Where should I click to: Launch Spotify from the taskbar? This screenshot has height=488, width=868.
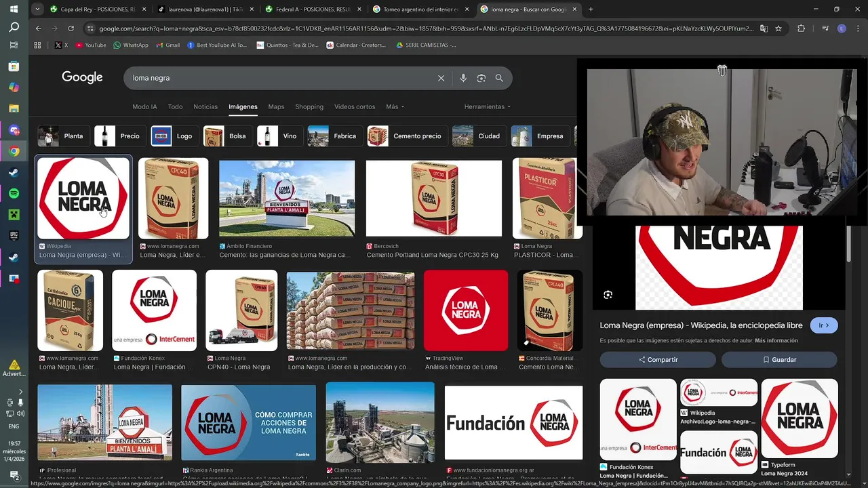pyautogui.click(x=14, y=194)
